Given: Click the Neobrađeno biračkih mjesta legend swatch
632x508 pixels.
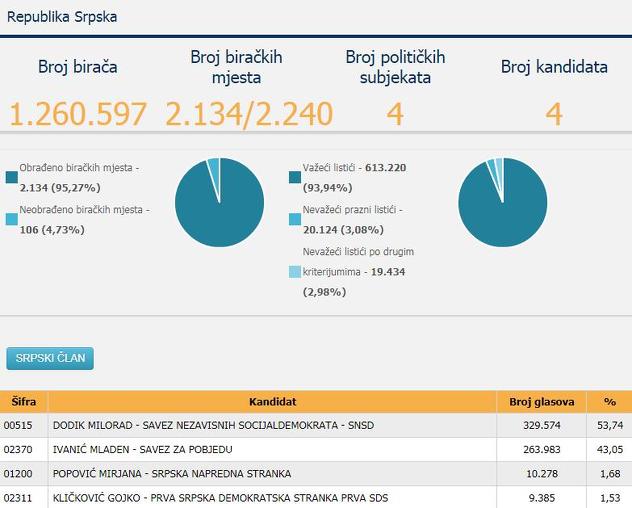Looking at the screenshot, I should 12,219.
